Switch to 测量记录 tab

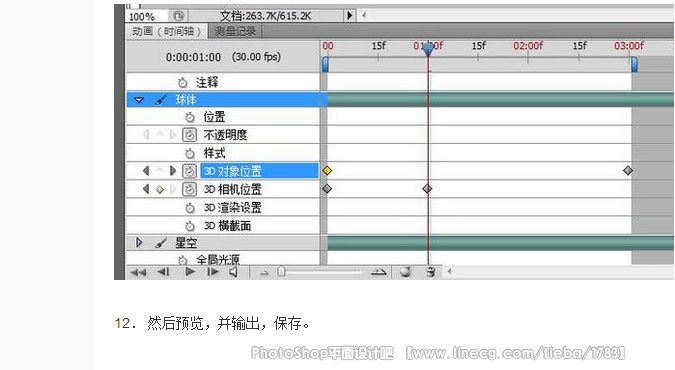tap(235, 31)
